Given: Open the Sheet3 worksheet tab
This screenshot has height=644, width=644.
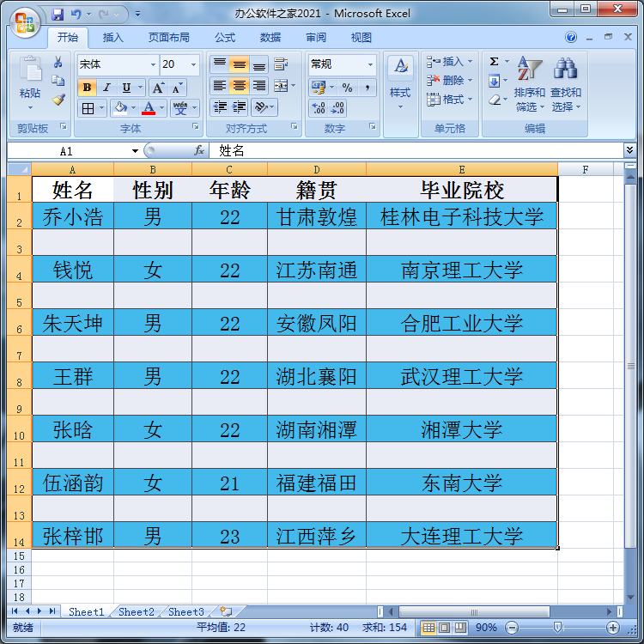Looking at the screenshot, I should pos(186,612).
